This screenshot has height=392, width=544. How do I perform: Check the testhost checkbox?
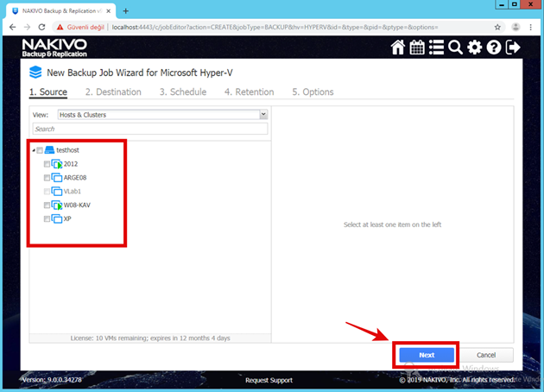coord(40,150)
